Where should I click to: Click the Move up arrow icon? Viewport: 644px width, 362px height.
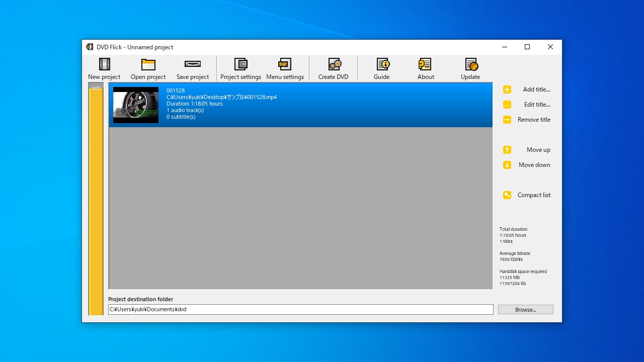[507, 150]
